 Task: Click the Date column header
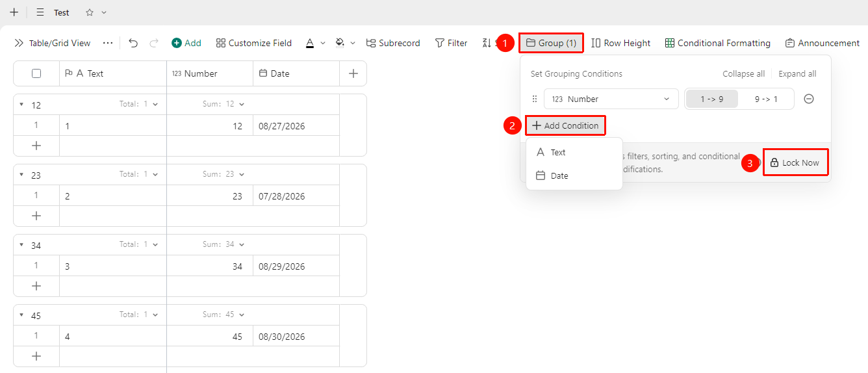pos(296,73)
